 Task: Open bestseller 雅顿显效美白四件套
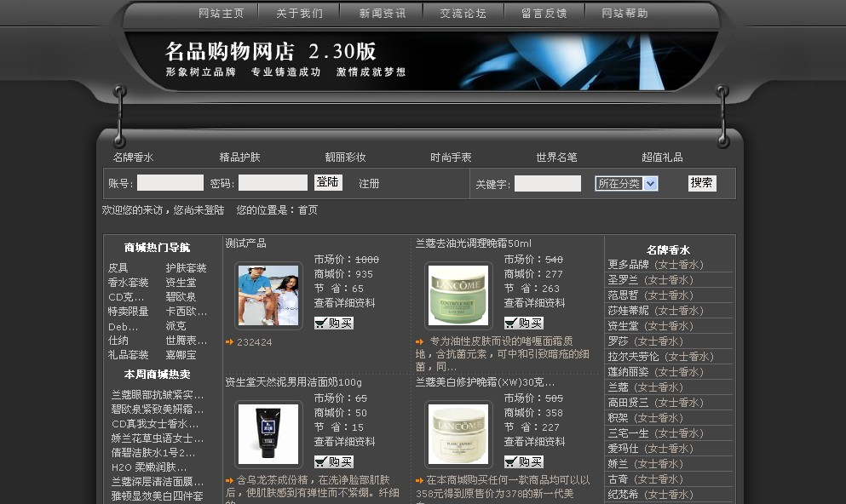point(158,496)
